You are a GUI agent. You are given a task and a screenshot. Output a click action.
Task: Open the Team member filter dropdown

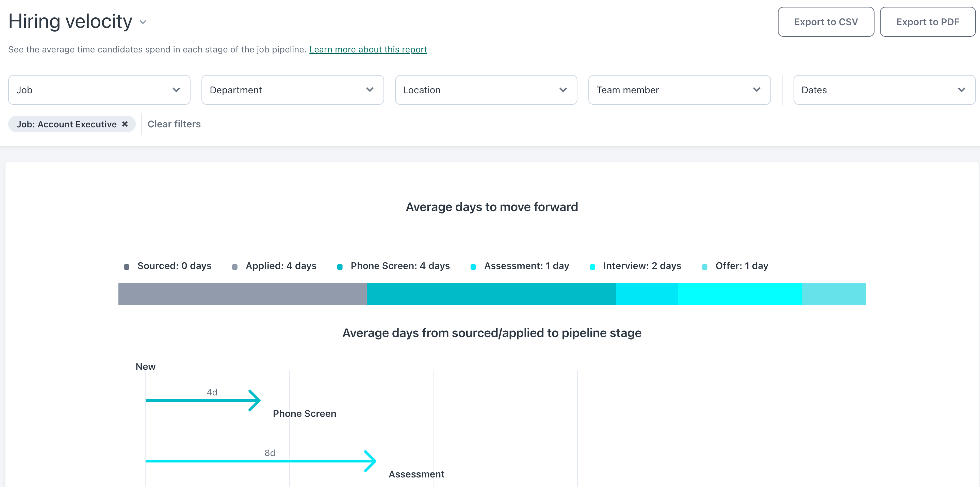pos(680,90)
